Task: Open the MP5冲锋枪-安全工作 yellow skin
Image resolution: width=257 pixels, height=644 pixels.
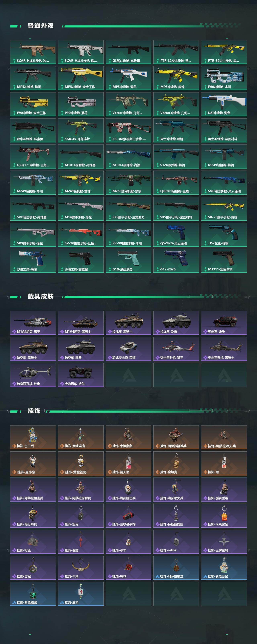Action: point(81,78)
